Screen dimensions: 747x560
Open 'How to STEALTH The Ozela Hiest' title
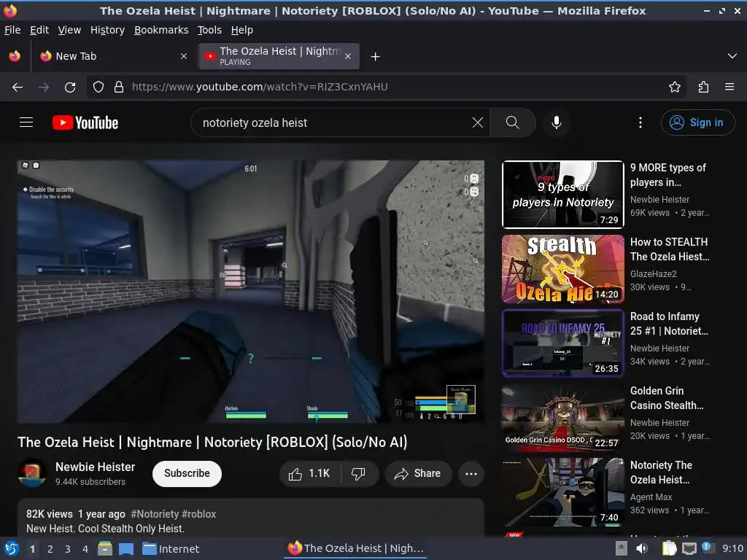pos(670,249)
